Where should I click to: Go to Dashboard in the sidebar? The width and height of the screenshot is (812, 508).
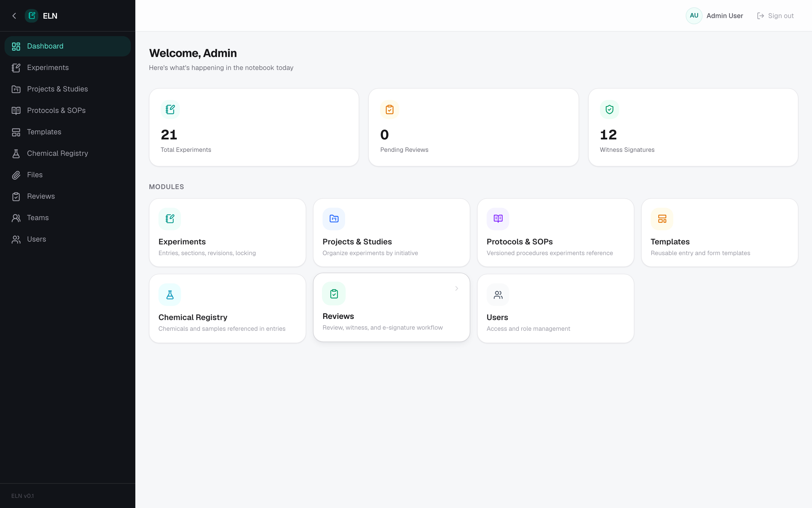[67, 46]
